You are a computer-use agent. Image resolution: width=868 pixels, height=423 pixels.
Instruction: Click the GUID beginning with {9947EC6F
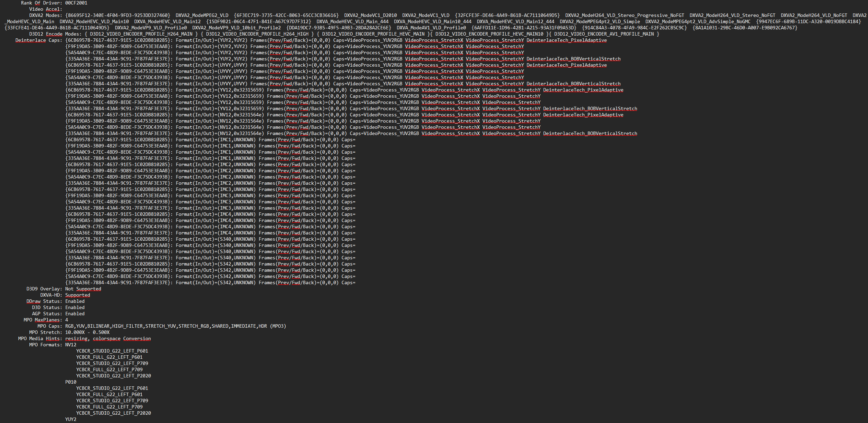pyautogui.click(x=808, y=21)
